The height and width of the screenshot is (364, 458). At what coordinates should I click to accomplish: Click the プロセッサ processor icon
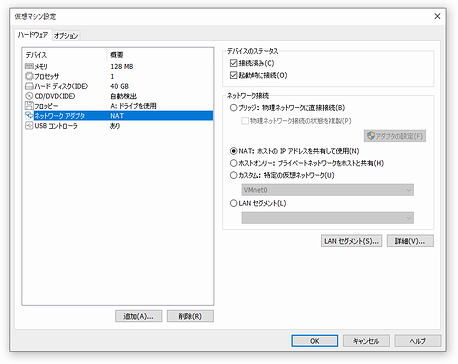pyautogui.click(x=29, y=76)
